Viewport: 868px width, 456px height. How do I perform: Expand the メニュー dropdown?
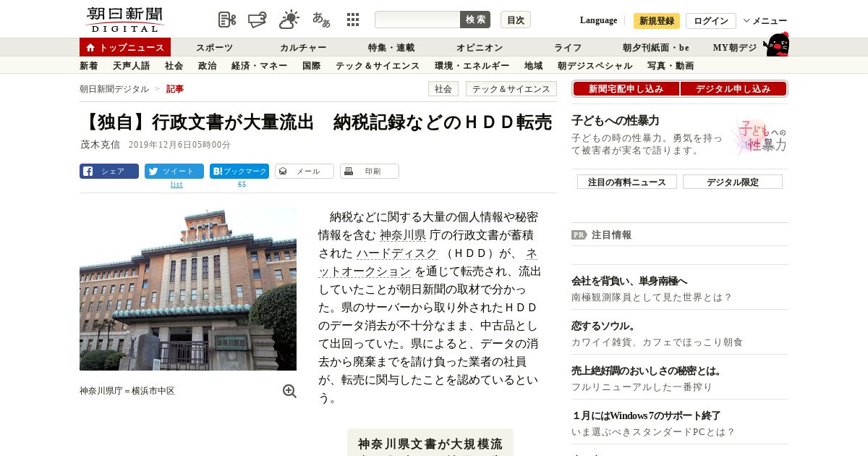coord(765,21)
